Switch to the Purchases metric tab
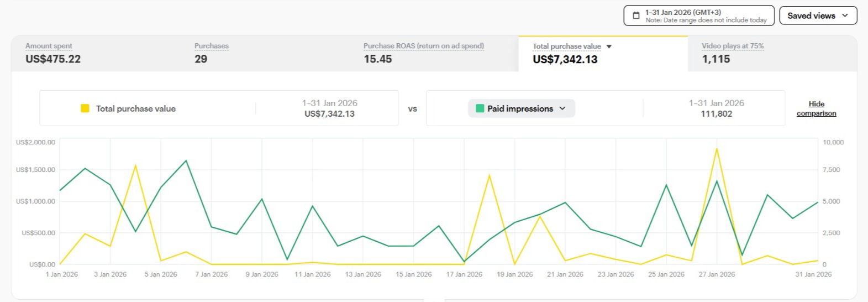Screen dimensions: 868x302 coord(211,53)
